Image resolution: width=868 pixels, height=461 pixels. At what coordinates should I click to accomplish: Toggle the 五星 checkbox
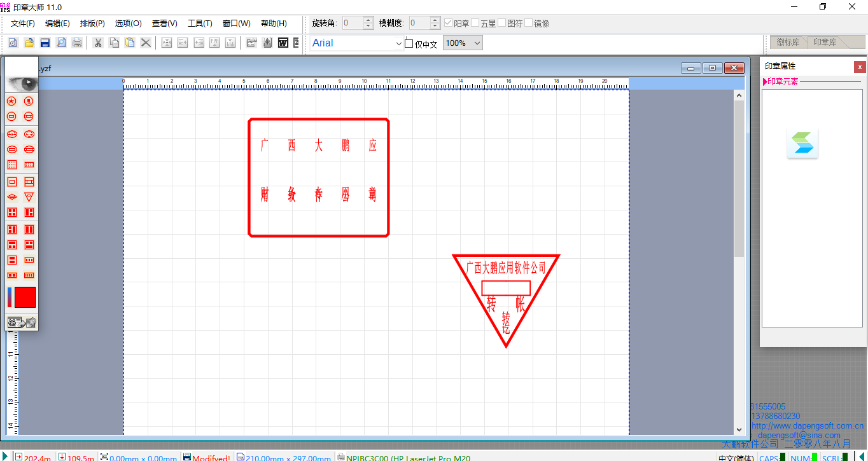tap(475, 23)
